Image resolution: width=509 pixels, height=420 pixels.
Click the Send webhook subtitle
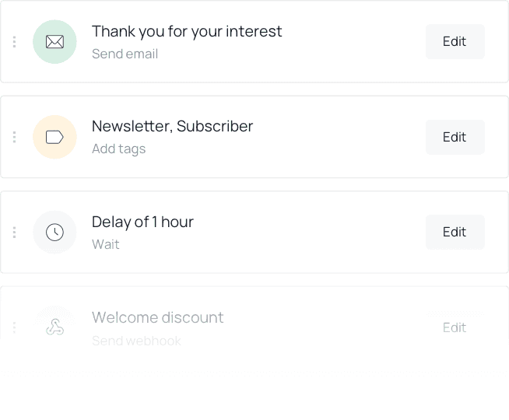(x=136, y=340)
